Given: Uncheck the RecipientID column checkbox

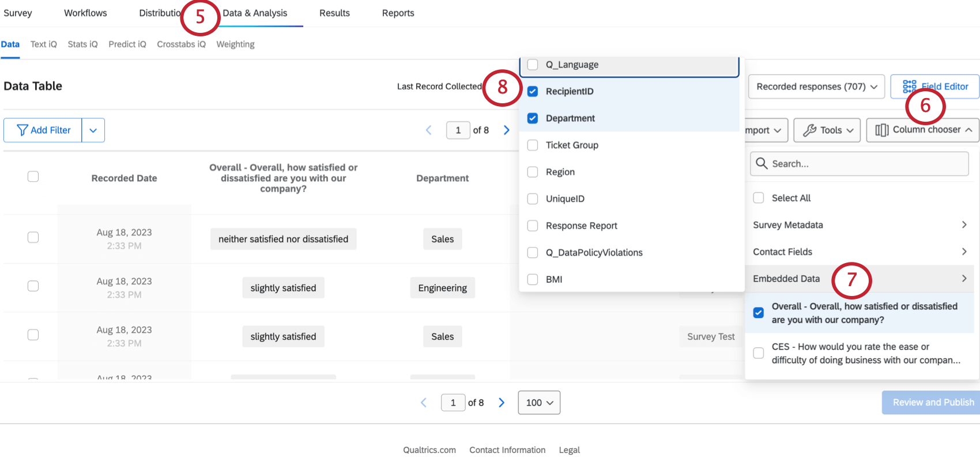Looking at the screenshot, I should (533, 91).
